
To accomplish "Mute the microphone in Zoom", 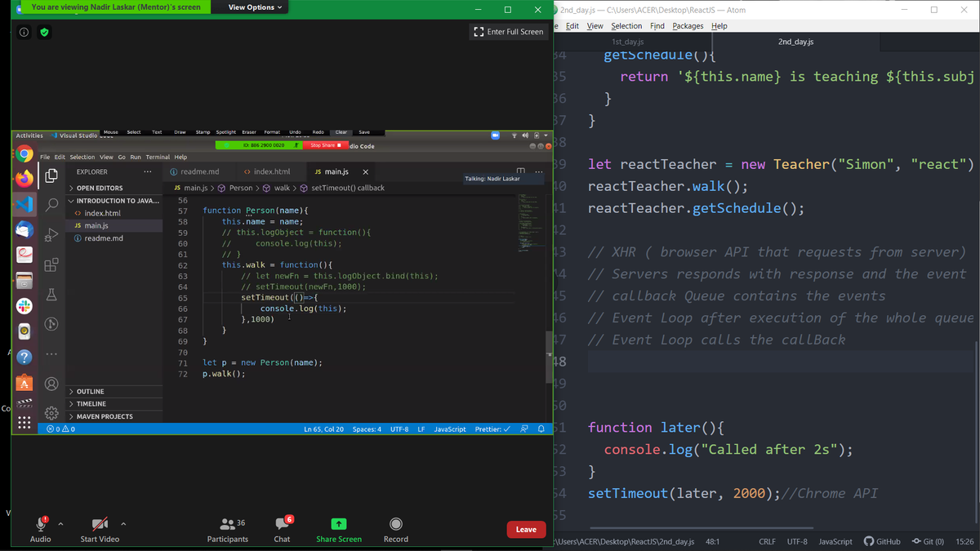I will point(40,524).
